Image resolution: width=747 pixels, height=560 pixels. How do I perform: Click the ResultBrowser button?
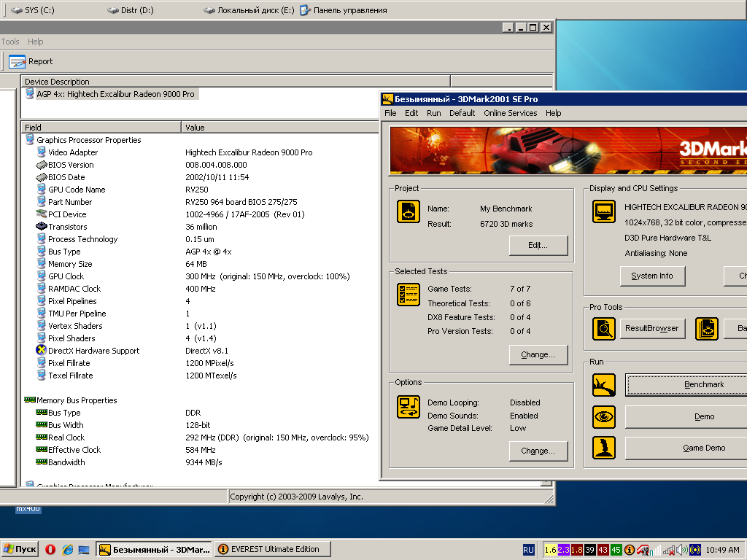click(x=652, y=329)
